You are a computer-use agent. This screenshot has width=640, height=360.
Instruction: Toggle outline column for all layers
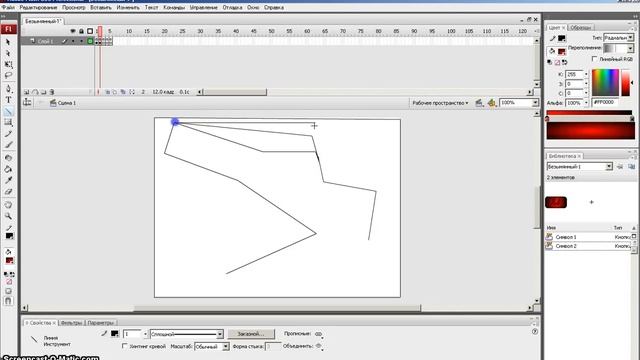[x=90, y=31]
